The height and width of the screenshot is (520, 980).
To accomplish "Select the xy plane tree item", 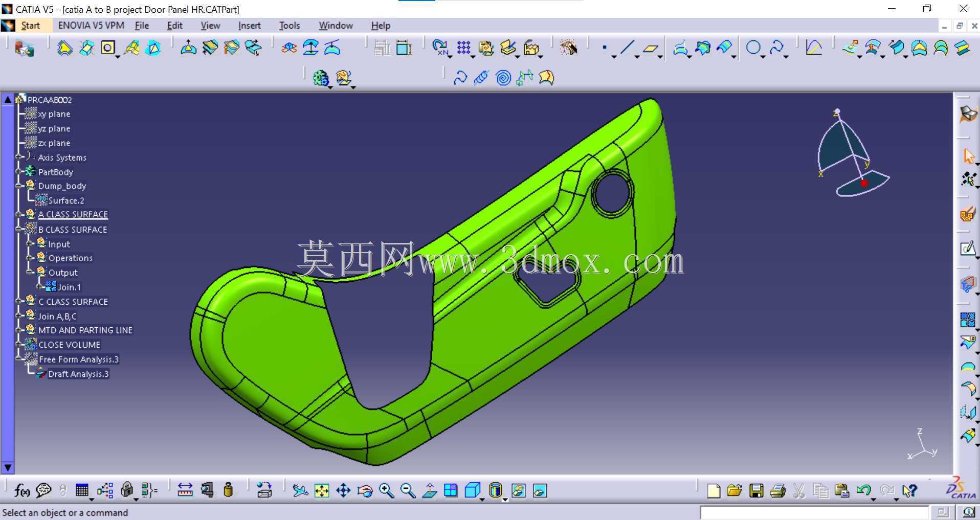I will point(54,114).
